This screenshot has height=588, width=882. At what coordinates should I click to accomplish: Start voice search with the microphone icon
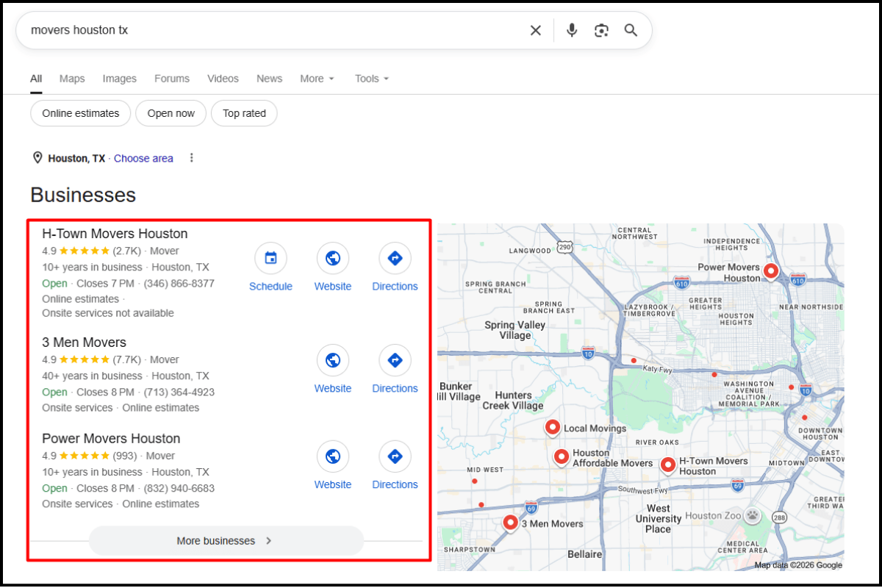[x=572, y=30]
